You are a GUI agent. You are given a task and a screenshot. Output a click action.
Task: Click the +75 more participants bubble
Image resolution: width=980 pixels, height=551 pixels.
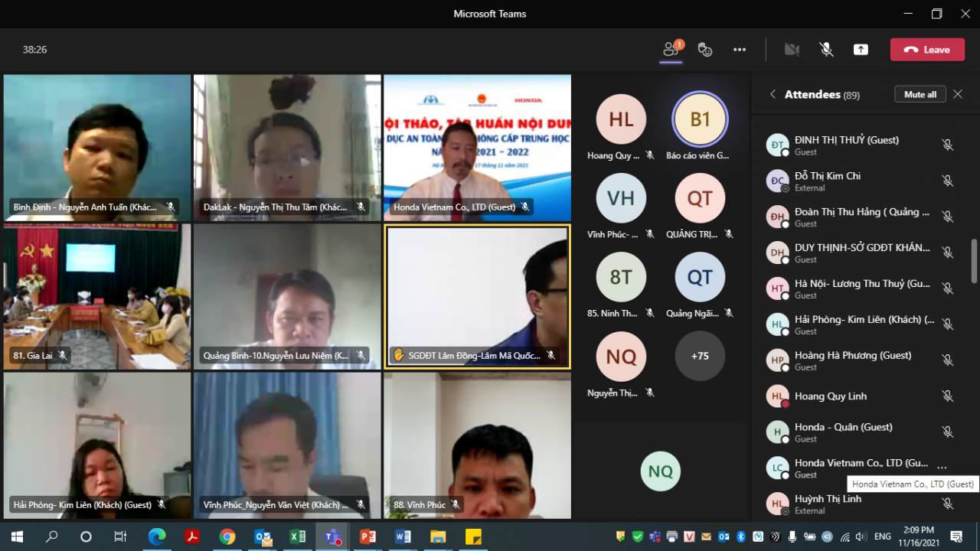point(700,356)
